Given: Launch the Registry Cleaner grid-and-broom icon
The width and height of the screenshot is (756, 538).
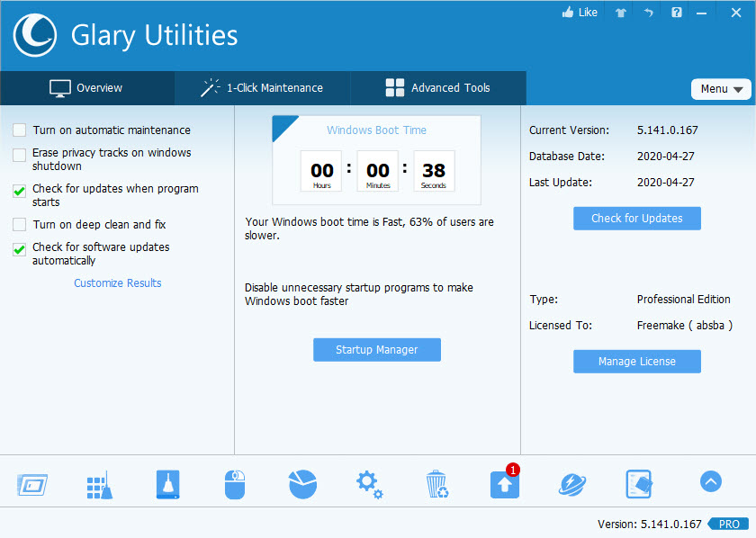Looking at the screenshot, I should (99, 485).
